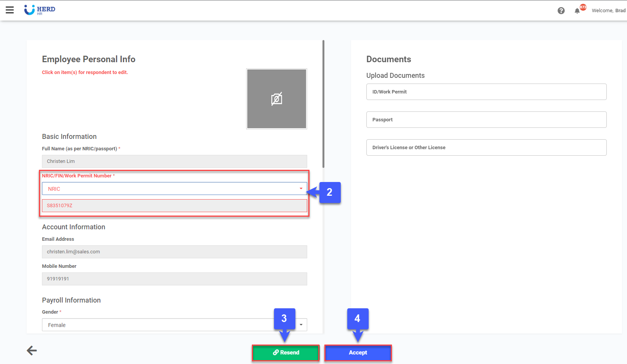This screenshot has width=627, height=364.
Task: Click the caret on the NRIC selector
Action: pos(301,188)
